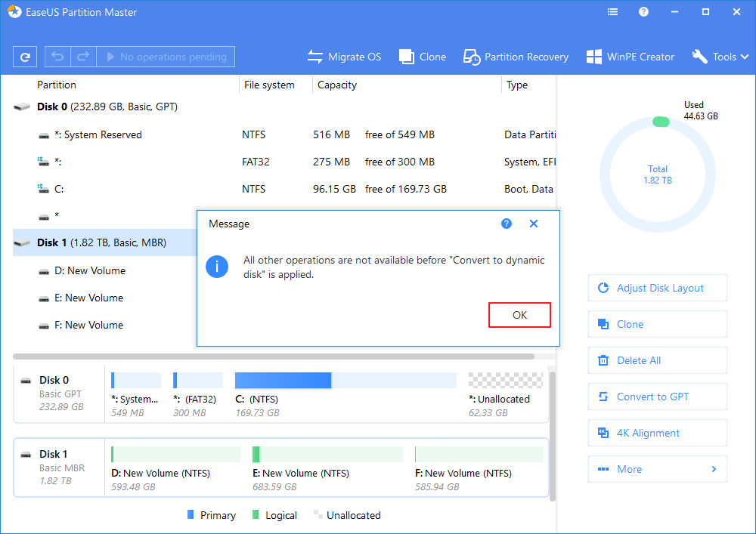The image size is (756, 534).
Task: Click the WinPE Creator Windows icon
Action: click(594, 57)
